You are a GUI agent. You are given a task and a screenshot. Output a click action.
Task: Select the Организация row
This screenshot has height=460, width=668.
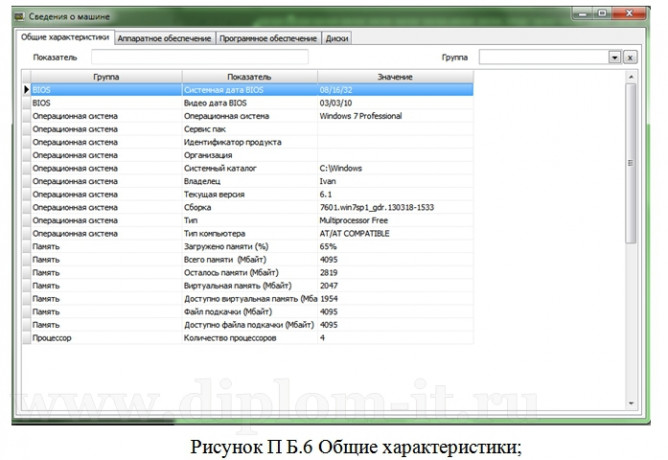[248, 155]
